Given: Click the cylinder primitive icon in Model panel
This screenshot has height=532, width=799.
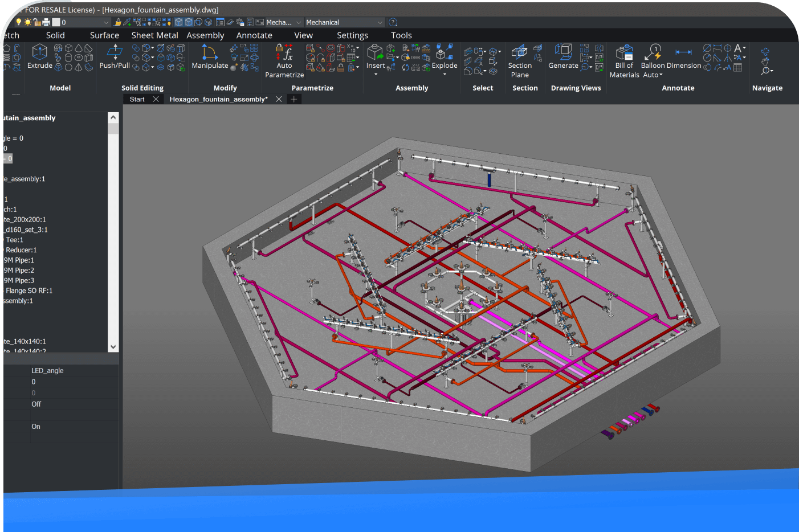Looking at the screenshot, I should pyautogui.click(x=68, y=58).
